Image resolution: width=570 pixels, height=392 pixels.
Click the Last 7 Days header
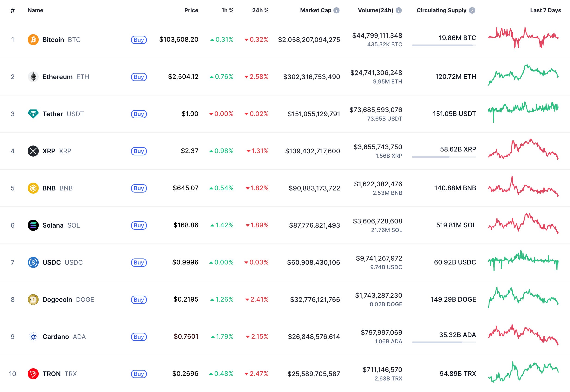coord(545,10)
